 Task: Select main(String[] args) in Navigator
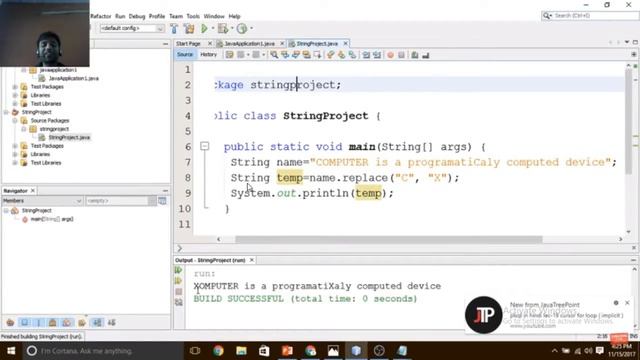[x=52, y=219]
